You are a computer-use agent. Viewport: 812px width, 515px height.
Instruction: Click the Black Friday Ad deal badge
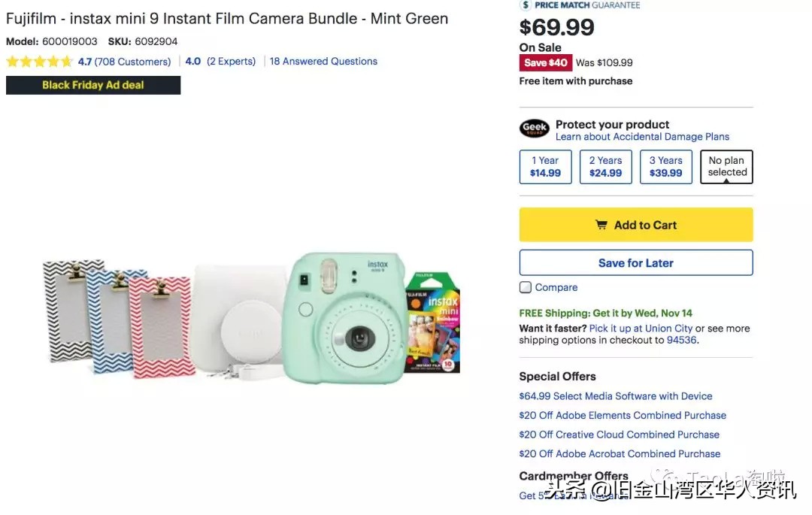tap(93, 85)
